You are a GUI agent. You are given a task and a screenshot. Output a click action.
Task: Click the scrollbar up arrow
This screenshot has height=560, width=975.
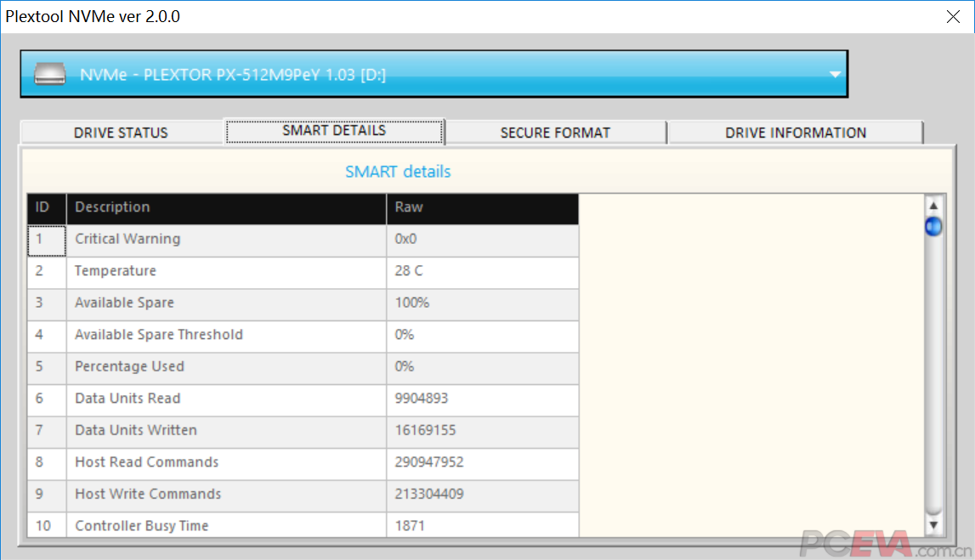coord(933,205)
